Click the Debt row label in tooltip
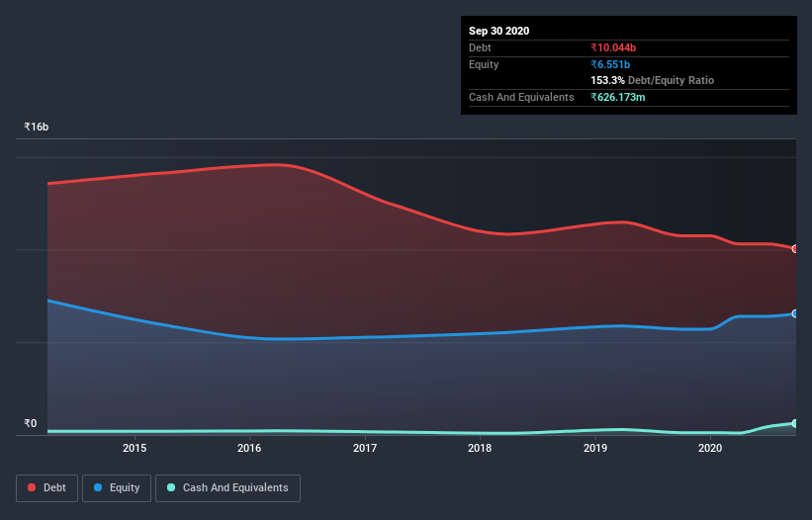This screenshot has width=812, height=520. click(x=480, y=47)
